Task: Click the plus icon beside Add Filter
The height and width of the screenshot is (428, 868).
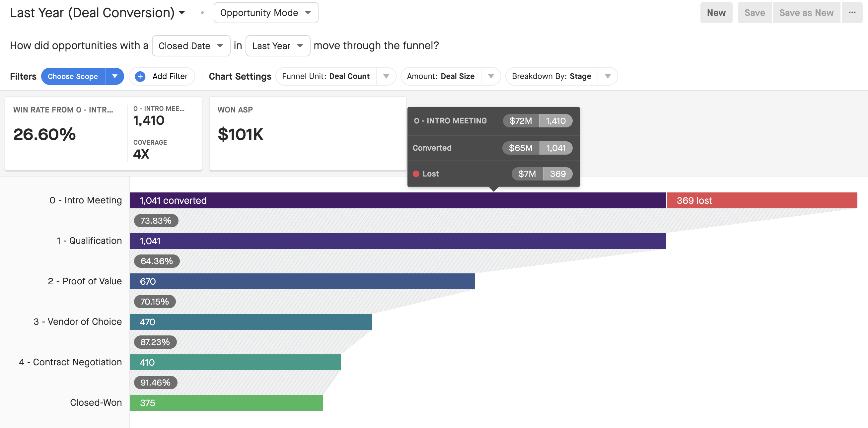Action: point(140,77)
